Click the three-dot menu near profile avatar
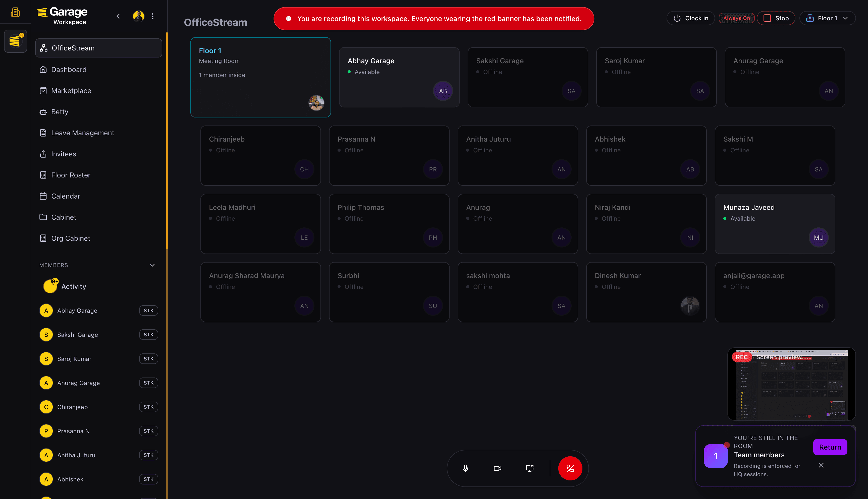 153,16
